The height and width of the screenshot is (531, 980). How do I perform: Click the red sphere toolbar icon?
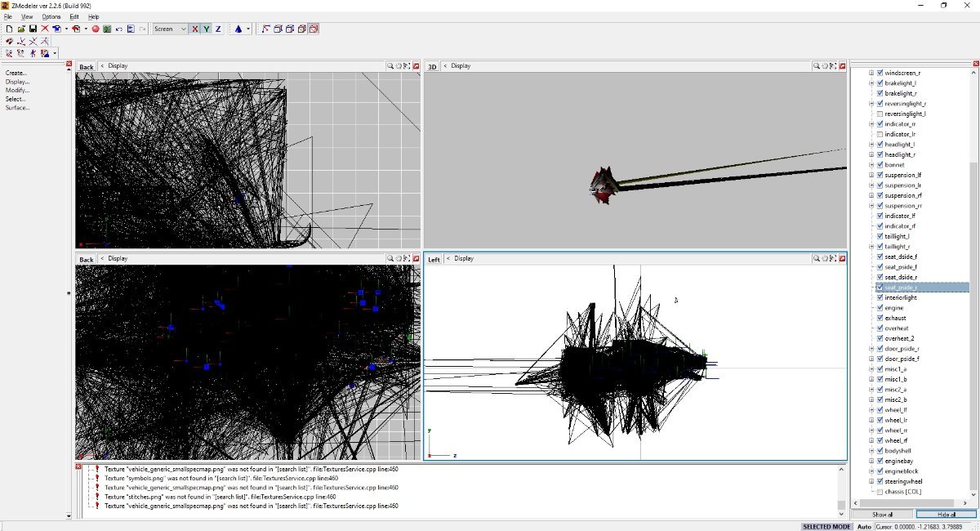pyautogui.click(x=96, y=29)
